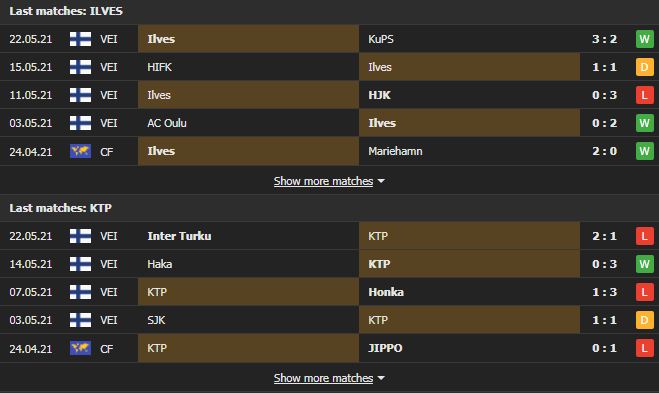659x393 pixels.
Task: Click the arrow beside the Ilves Show more matches
Action: 381,181
